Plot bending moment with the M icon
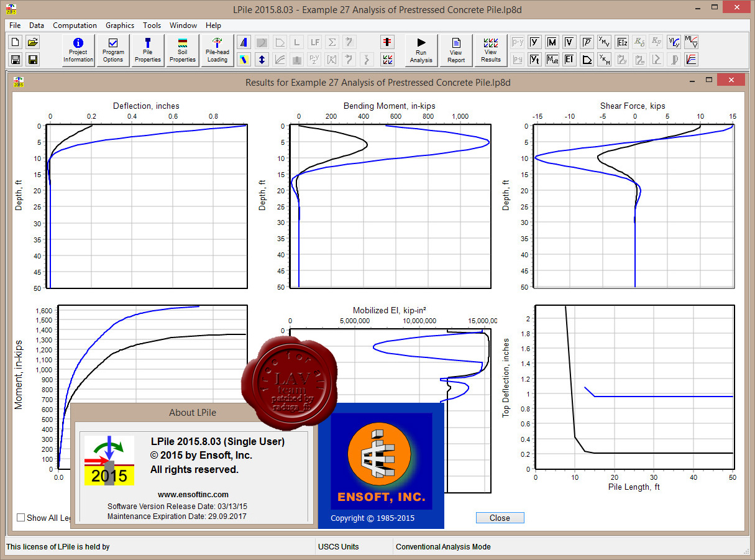This screenshot has width=755, height=560. pos(552,42)
